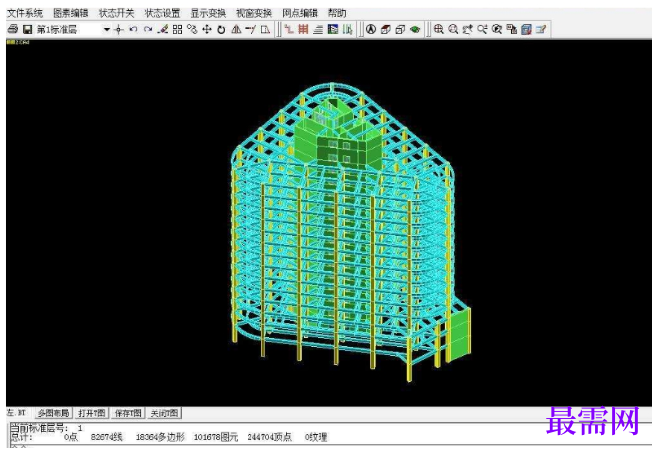658x452 pixels.
Task: Click the wireframe cube icon
Action: coord(400,29)
